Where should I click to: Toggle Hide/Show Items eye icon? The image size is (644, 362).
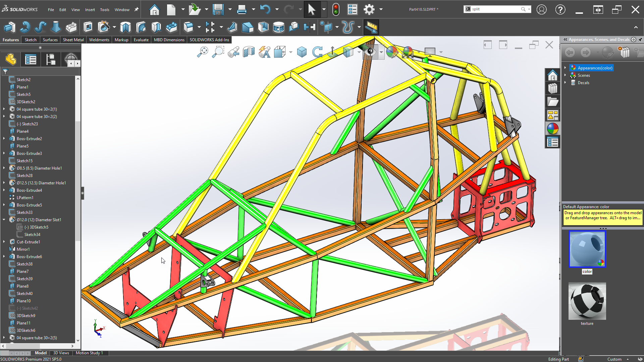point(371,52)
